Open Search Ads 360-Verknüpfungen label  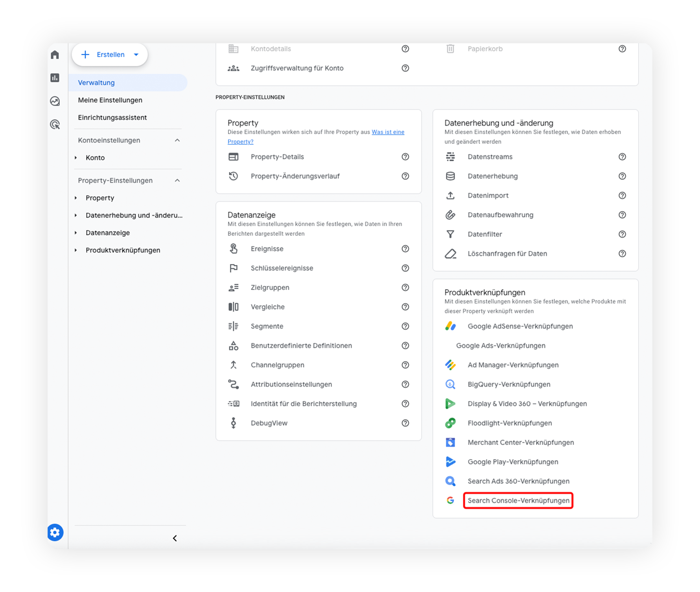pyautogui.click(x=518, y=481)
